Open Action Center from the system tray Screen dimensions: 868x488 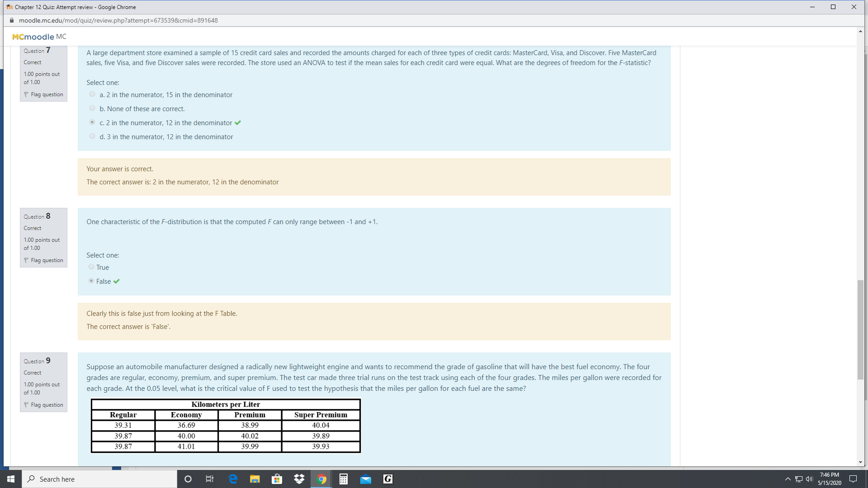tap(854, 479)
